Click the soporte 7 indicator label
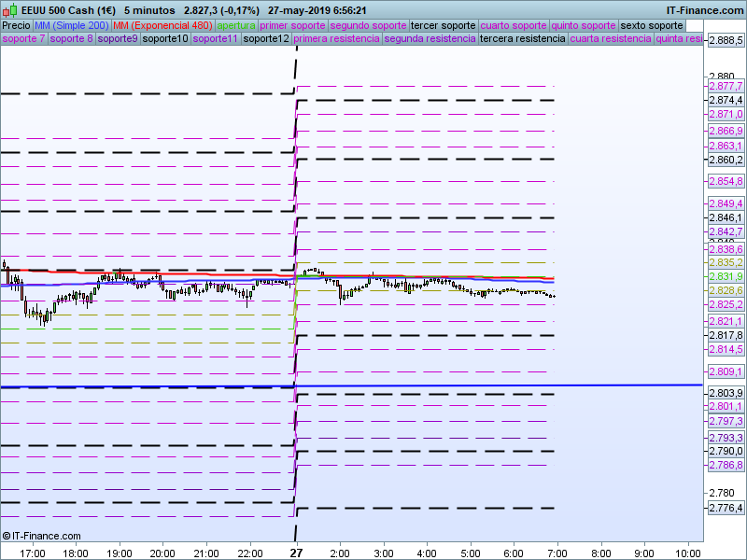The image size is (747, 560). click(23, 39)
